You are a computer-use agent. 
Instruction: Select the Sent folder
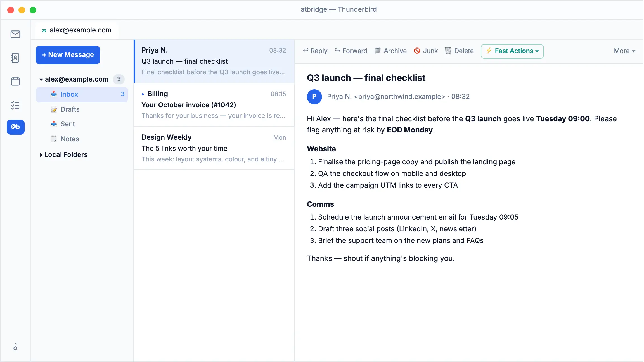coord(82,124)
